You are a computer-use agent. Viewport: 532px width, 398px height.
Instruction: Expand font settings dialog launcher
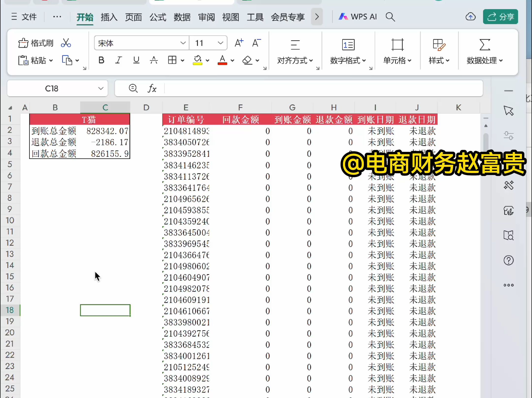[265, 68]
